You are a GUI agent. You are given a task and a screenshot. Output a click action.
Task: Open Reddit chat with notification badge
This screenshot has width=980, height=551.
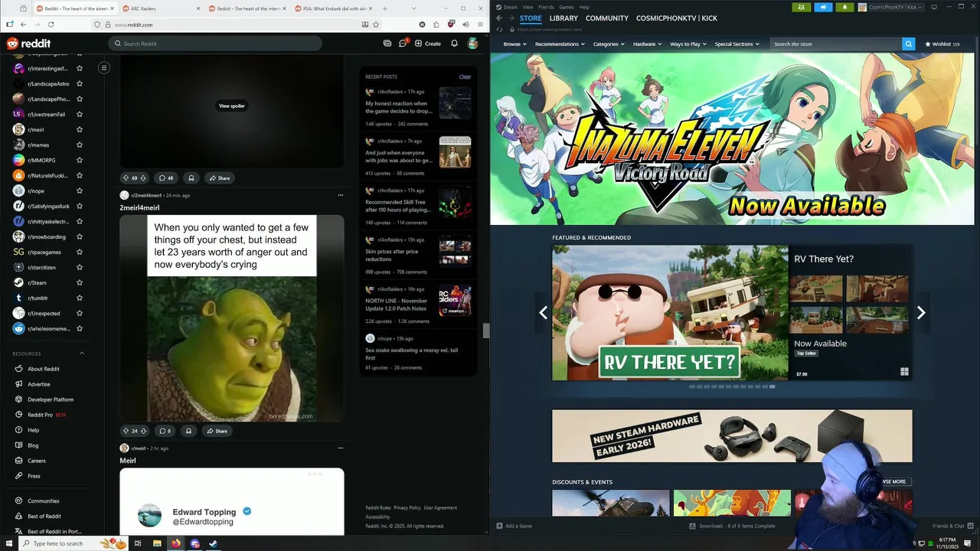click(403, 44)
